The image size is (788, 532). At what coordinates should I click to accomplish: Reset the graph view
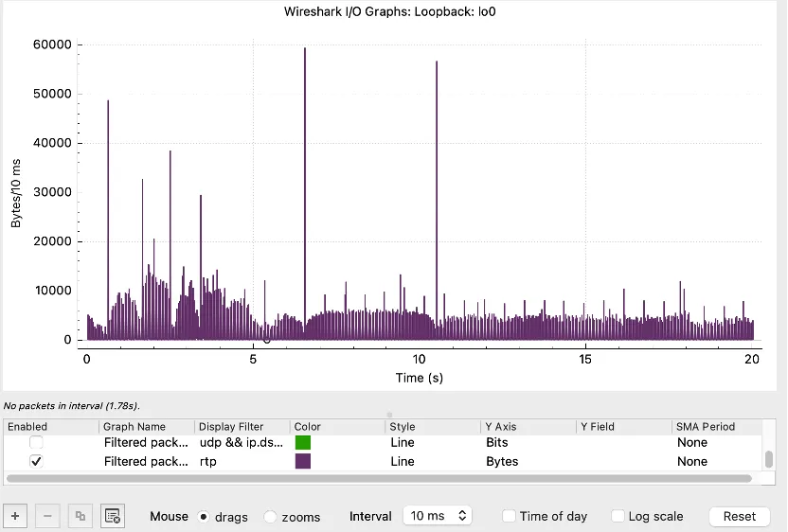pyautogui.click(x=740, y=516)
